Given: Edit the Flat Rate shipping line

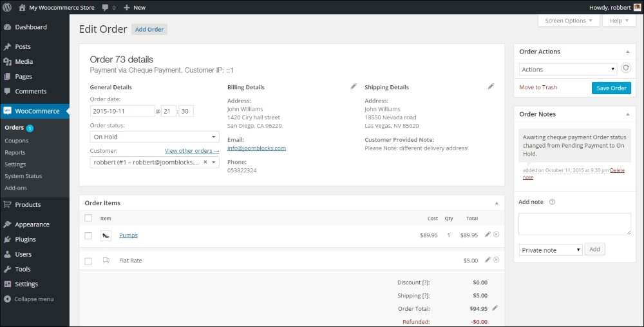Looking at the screenshot, I should (488, 260).
